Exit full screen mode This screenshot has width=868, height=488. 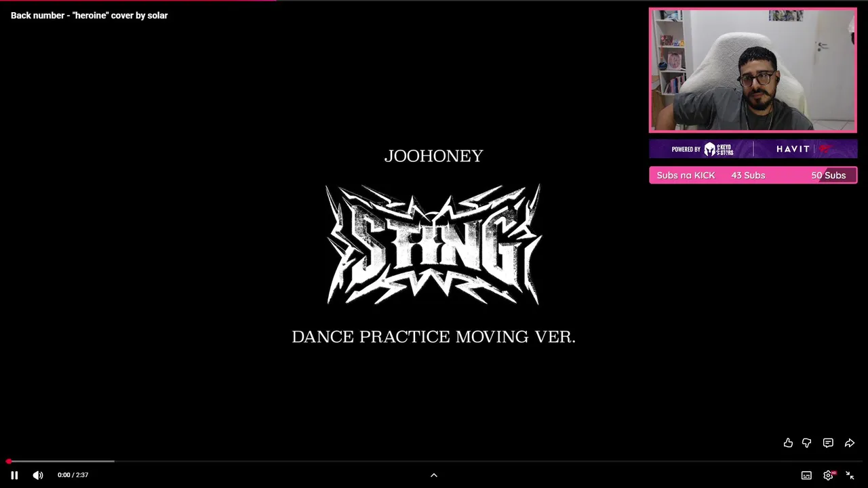(x=850, y=475)
